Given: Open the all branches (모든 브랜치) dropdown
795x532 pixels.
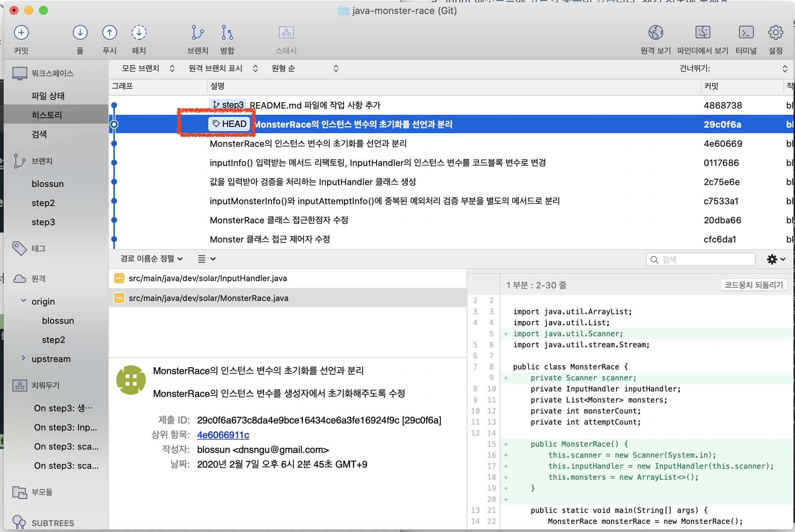Looking at the screenshot, I should tap(148, 68).
